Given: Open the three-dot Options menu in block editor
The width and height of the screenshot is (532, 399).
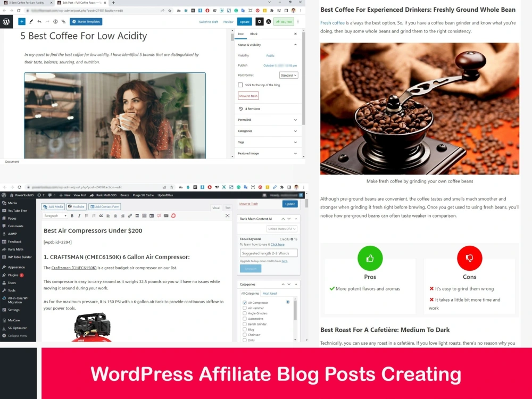Looking at the screenshot, I should click(298, 21).
